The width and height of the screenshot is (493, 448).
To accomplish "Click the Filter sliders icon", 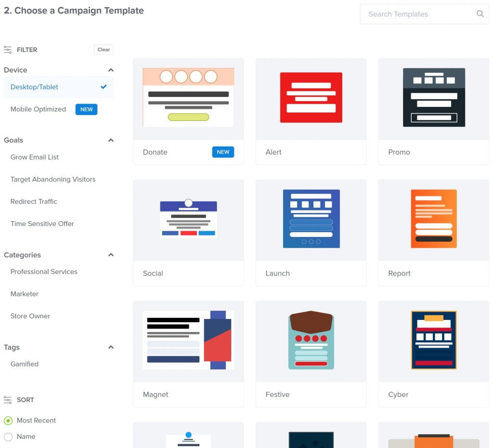I will click(x=8, y=50).
